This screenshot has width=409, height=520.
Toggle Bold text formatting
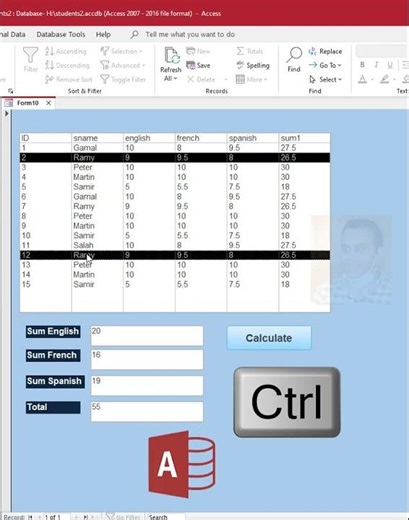(362, 65)
